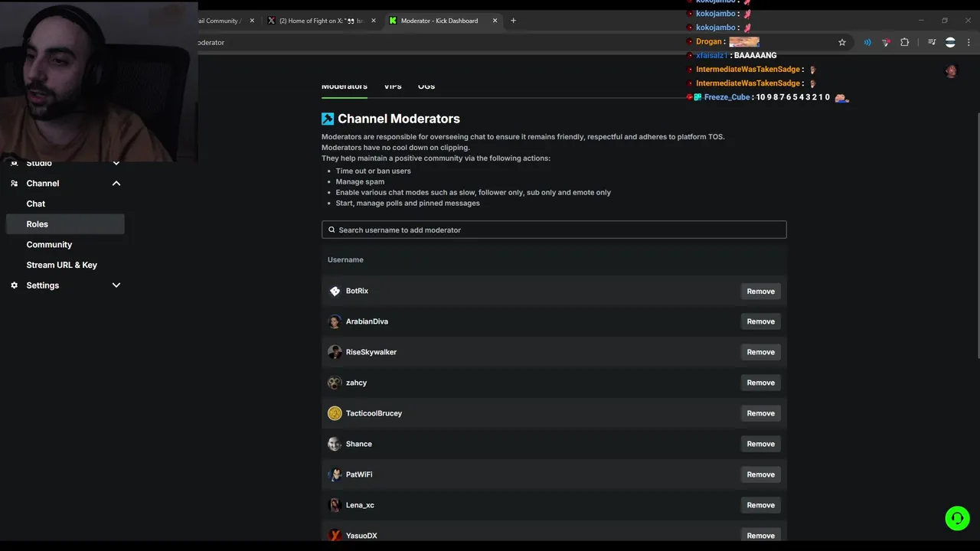The height and width of the screenshot is (551, 980).
Task: Click the search magnifier icon in moderator field
Action: click(332, 230)
